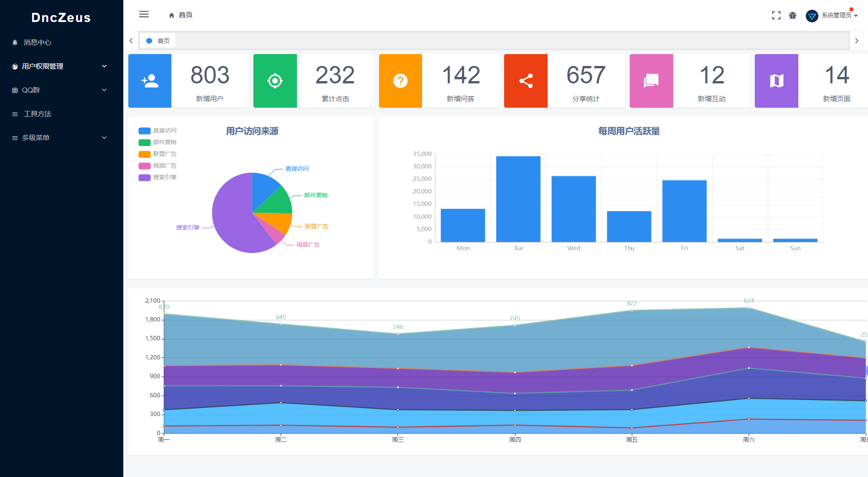The height and width of the screenshot is (477, 868).
Task: Select the 首页 tab
Action: (x=158, y=41)
